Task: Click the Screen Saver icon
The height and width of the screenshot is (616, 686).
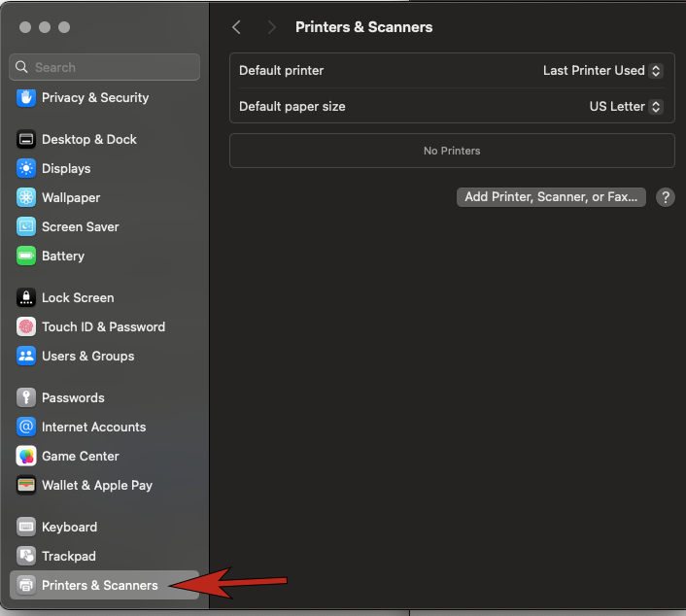Action: pyautogui.click(x=26, y=226)
